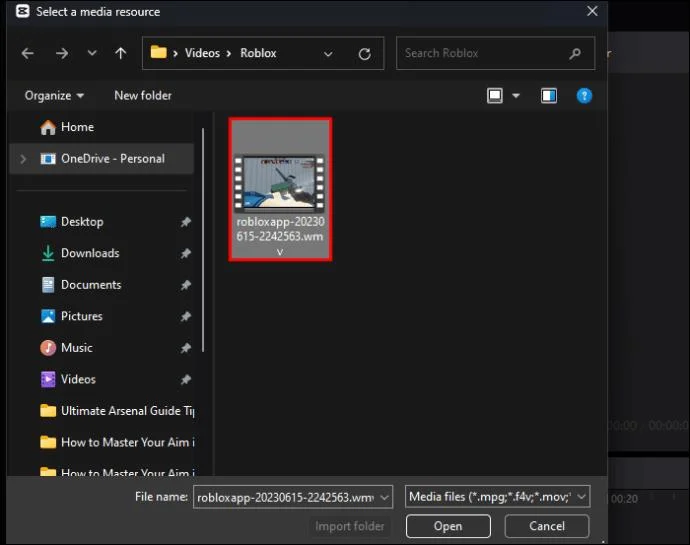Select the robloxapp-20230615 video thumbnail
This screenshot has height=545, width=690.
[280, 189]
